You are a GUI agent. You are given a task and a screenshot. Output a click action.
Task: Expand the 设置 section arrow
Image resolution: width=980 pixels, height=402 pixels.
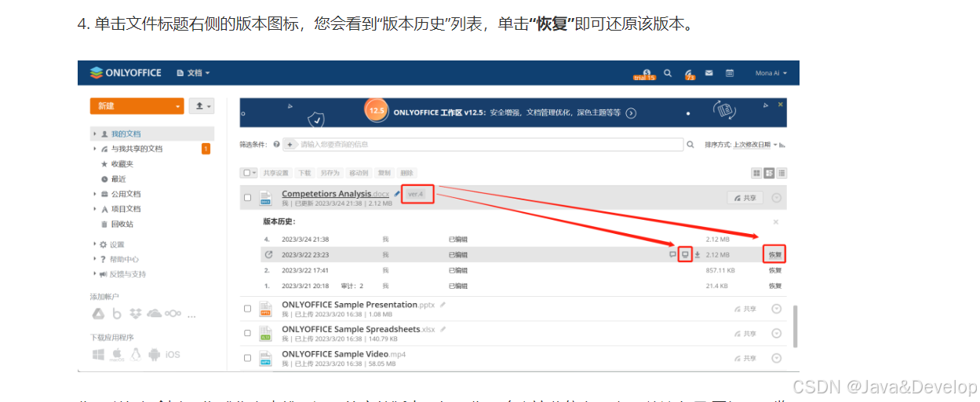coord(95,244)
